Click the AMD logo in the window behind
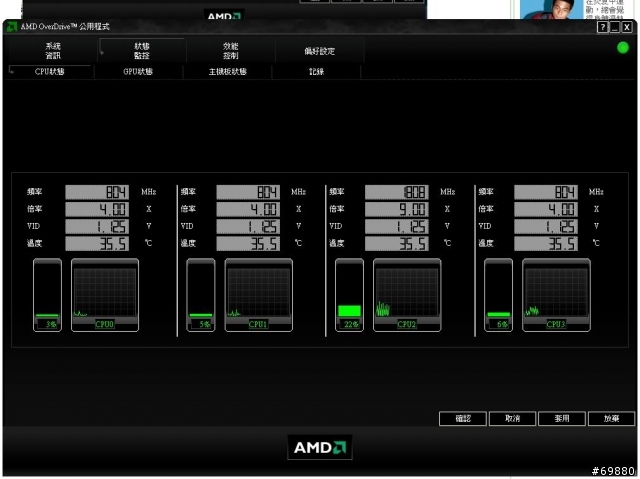This screenshot has height=479, width=640. 224,16
